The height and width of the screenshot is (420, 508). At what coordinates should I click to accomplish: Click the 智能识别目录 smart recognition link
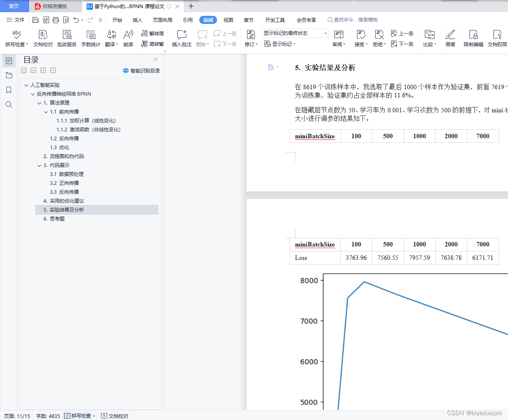[143, 71]
